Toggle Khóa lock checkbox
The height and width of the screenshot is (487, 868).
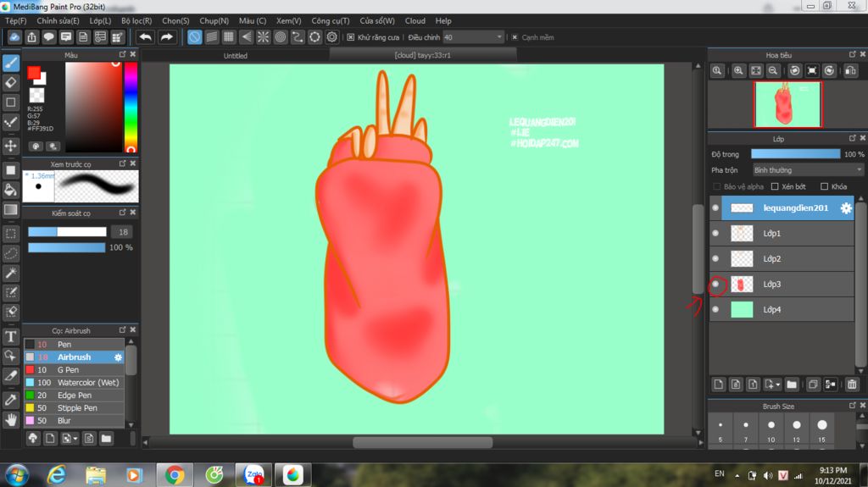coord(824,186)
